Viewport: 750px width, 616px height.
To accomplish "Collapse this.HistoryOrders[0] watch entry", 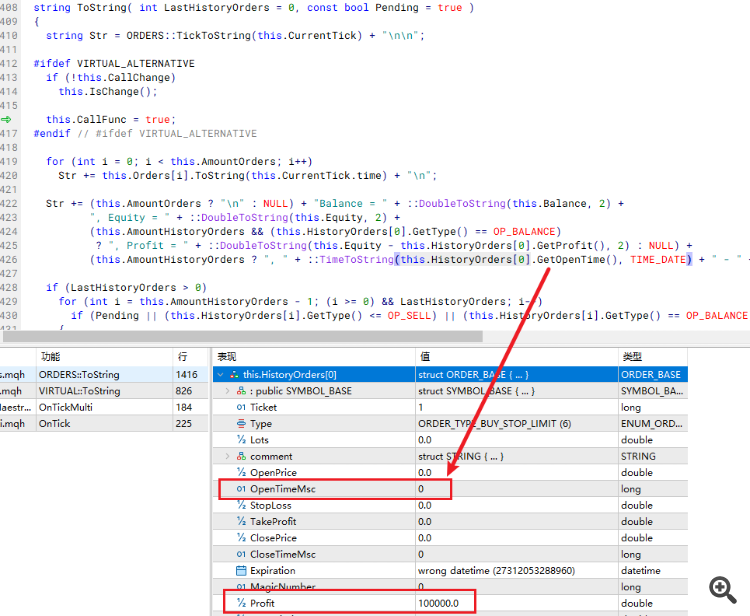I will click(x=221, y=374).
